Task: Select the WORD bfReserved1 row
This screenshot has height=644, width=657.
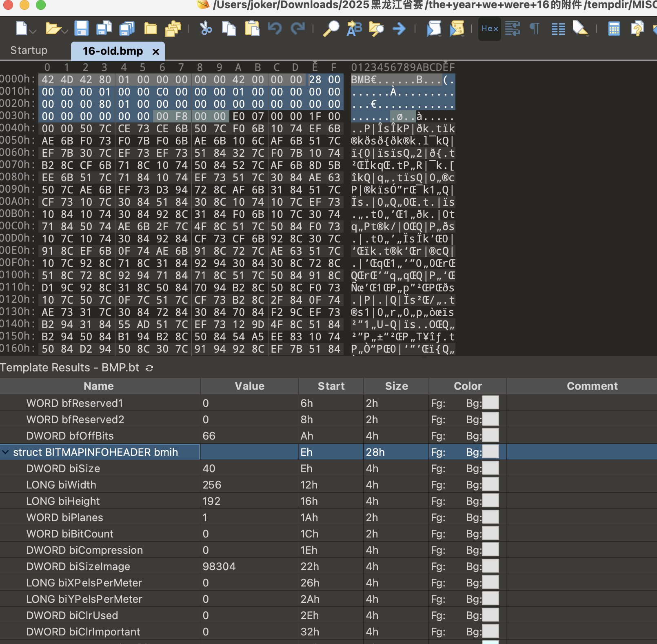Action: (x=328, y=403)
